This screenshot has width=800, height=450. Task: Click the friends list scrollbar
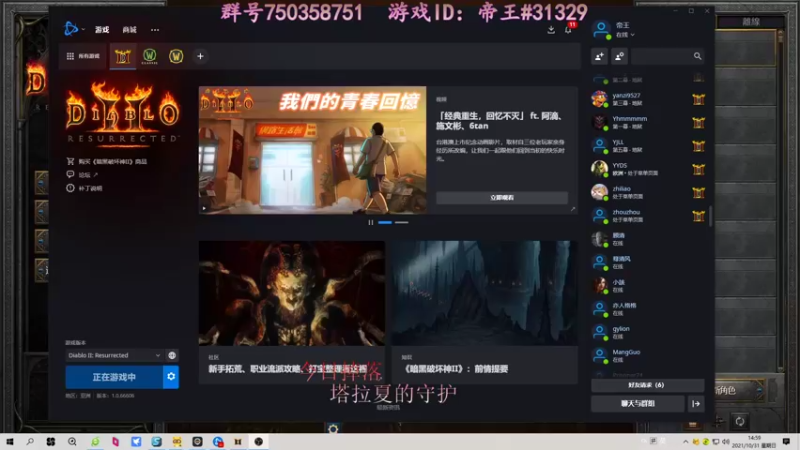coord(710,216)
